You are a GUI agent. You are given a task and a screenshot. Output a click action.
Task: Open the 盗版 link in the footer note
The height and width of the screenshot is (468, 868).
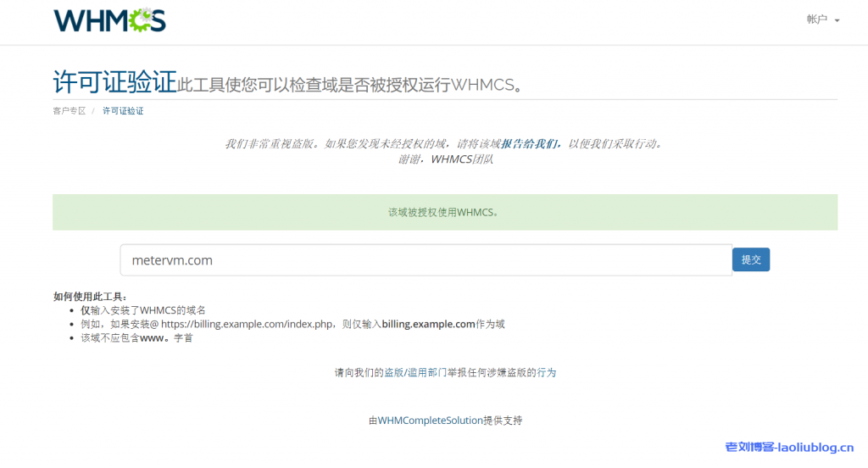coord(393,372)
